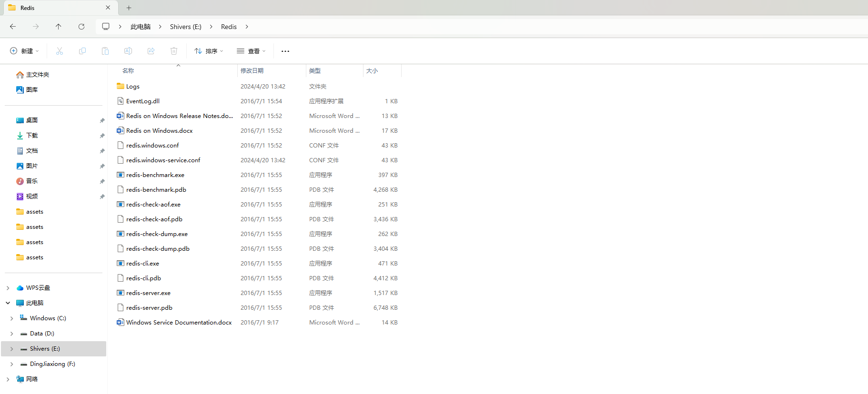Open the three-dots more options menu
The width and height of the screenshot is (868, 394).
(285, 51)
